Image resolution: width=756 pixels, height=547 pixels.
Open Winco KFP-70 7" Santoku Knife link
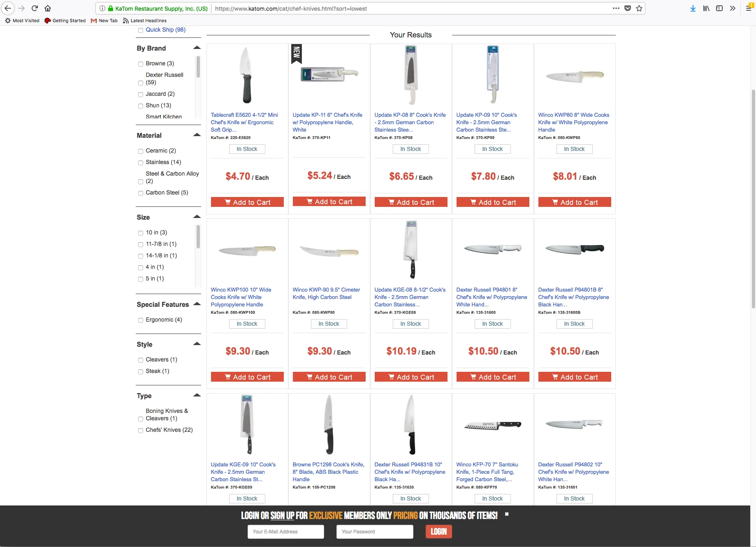[x=487, y=472]
